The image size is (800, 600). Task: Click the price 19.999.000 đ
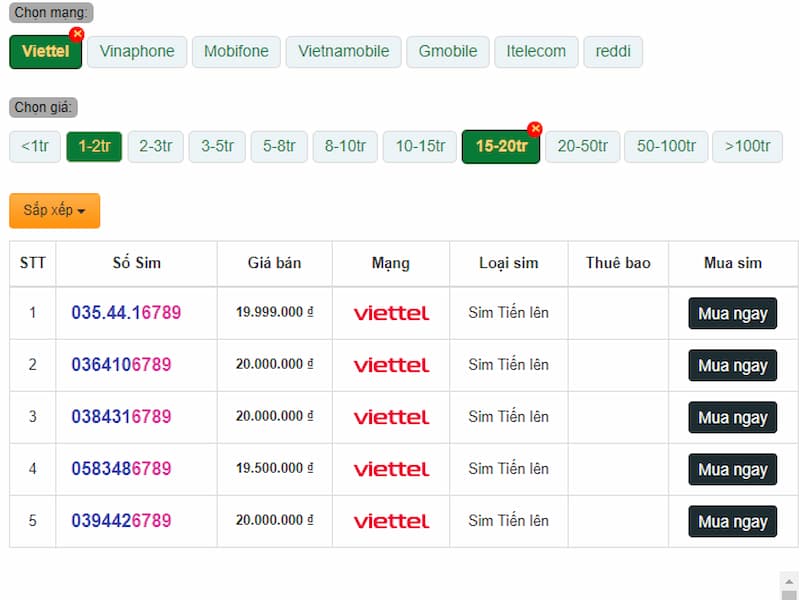274,312
